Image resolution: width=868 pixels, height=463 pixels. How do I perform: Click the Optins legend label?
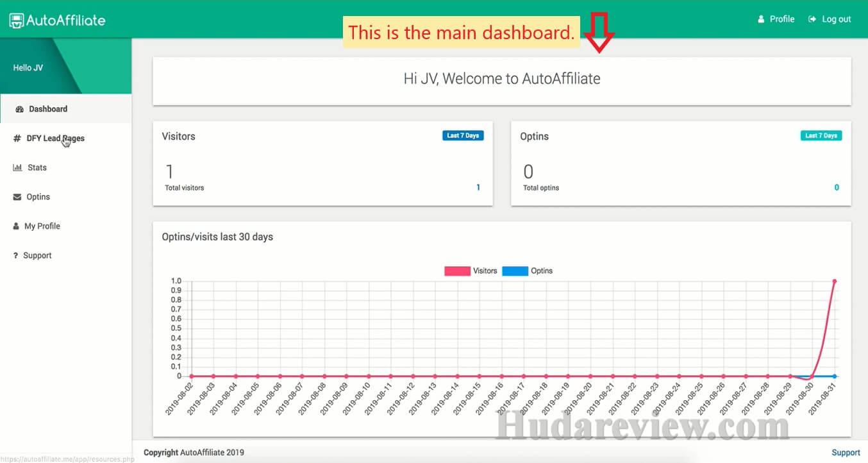click(x=542, y=271)
